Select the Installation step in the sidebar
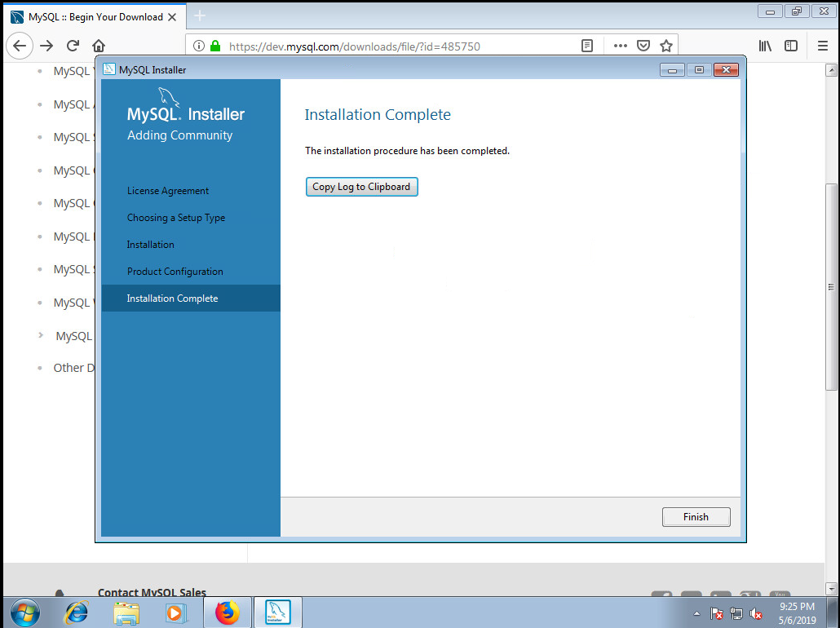 [x=151, y=245]
